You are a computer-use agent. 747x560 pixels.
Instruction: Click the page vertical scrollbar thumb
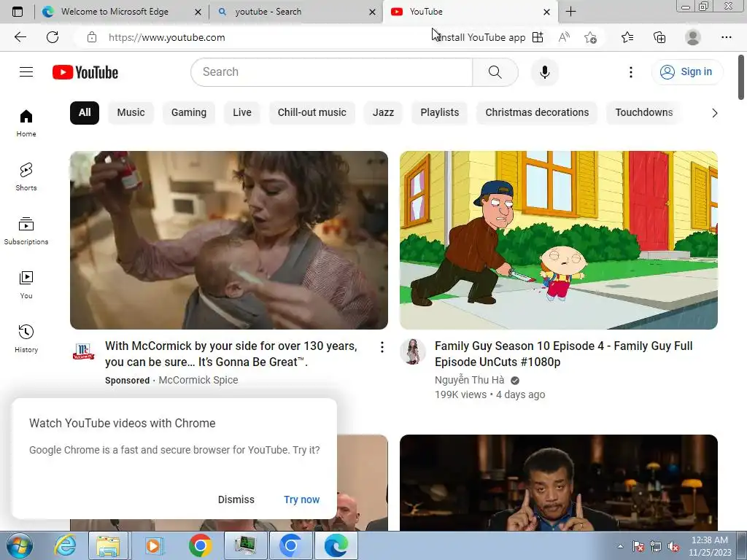(741, 77)
